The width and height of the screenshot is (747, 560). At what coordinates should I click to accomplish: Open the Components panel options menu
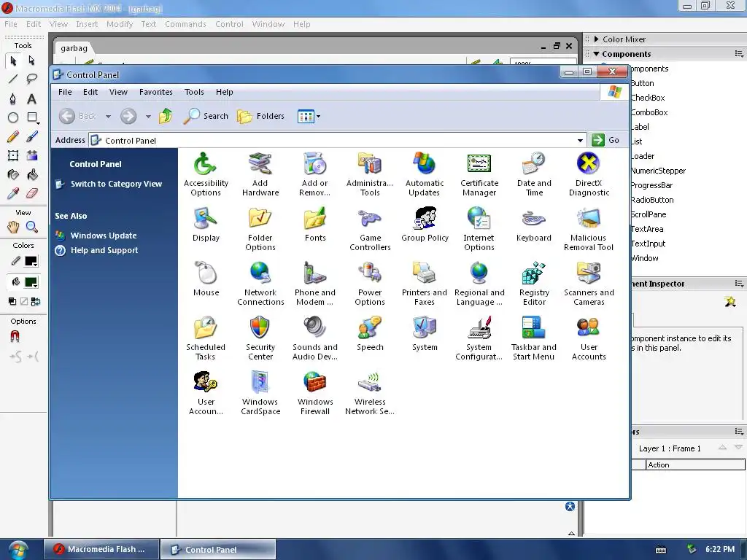click(x=739, y=54)
